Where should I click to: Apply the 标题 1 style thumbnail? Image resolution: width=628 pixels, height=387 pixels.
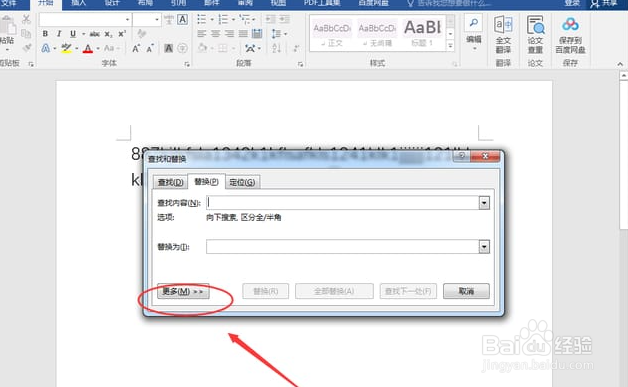tap(423, 33)
